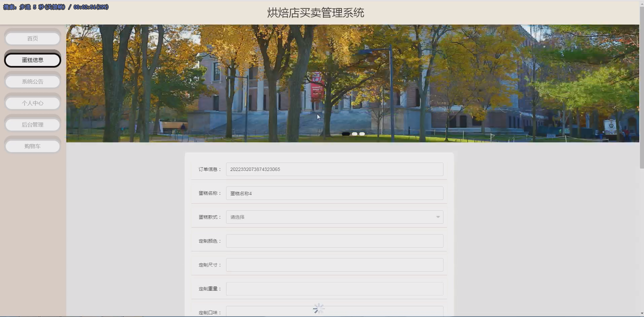Viewport: 644px width, 317px height.
Task: Focus the 定制重量 input field
Action: (334, 289)
